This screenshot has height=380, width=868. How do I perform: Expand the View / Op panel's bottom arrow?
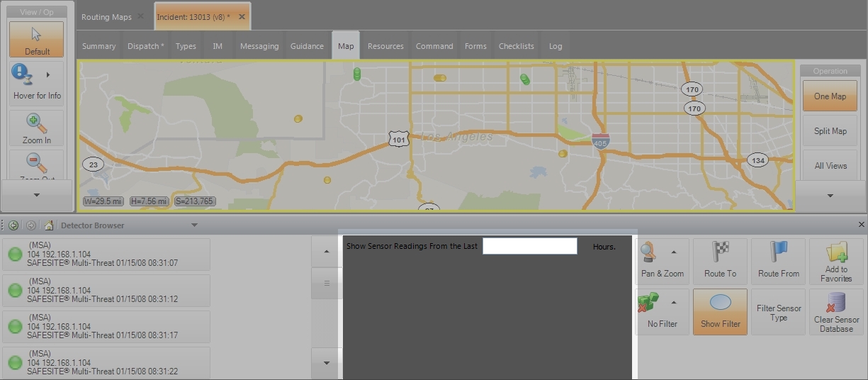click(37, 195)
